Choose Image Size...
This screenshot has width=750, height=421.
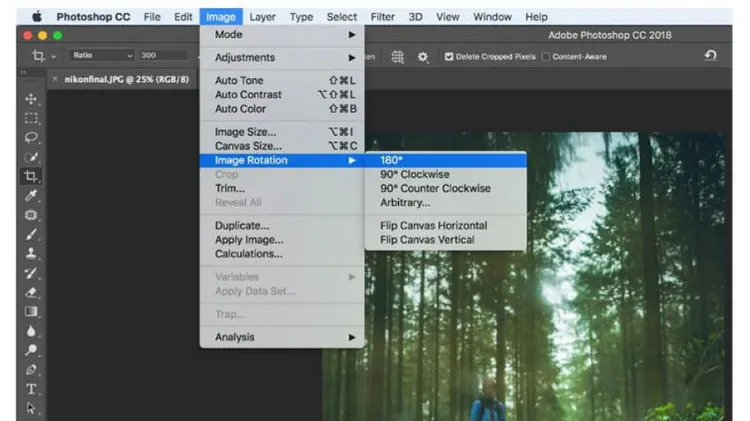[282, 132]
